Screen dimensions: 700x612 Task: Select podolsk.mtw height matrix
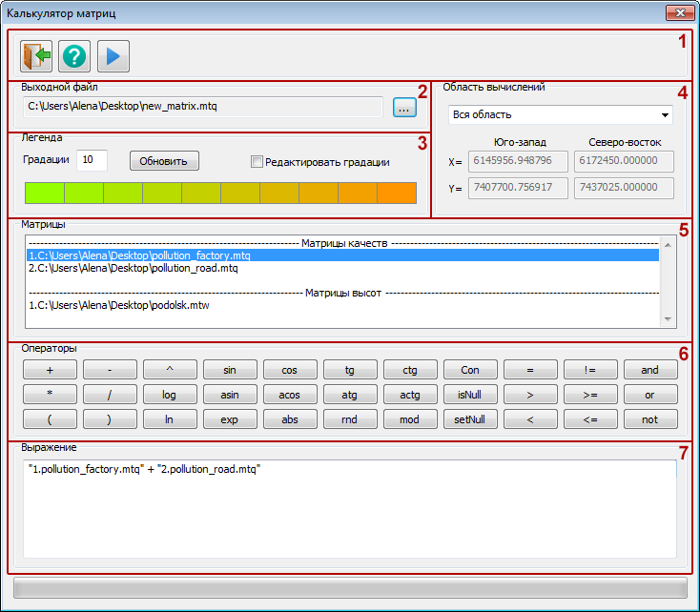[x=119, y=306]
